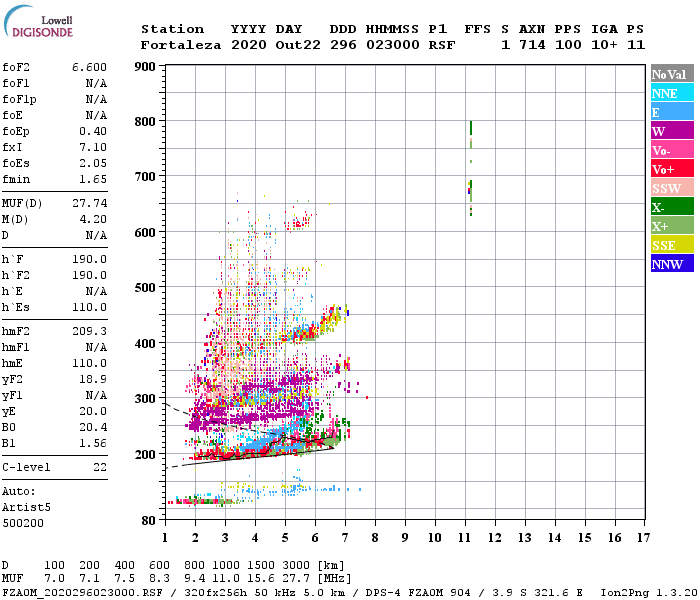Click the M(D) value 4.20
Screen dimensions: 700x600
tap(93, 219)
